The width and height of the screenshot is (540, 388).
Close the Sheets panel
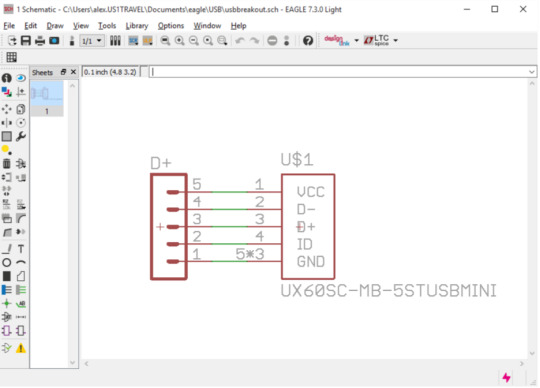pos(73,72)
